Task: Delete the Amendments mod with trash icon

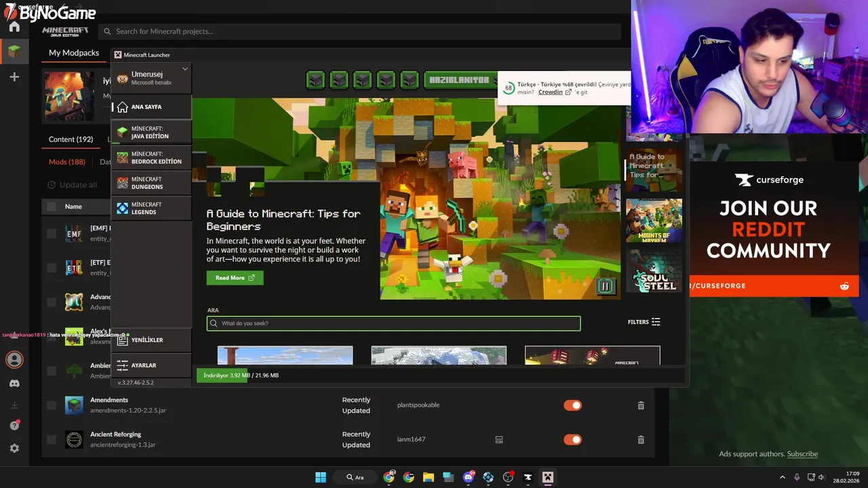Action: coord(641,405)
